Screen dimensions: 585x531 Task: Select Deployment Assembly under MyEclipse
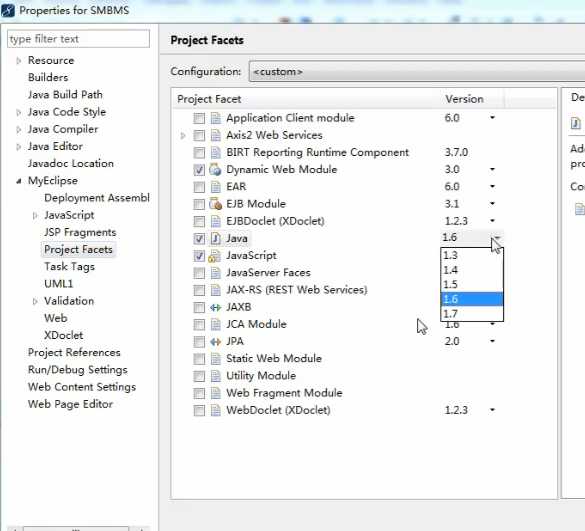(x=97, y=198)
